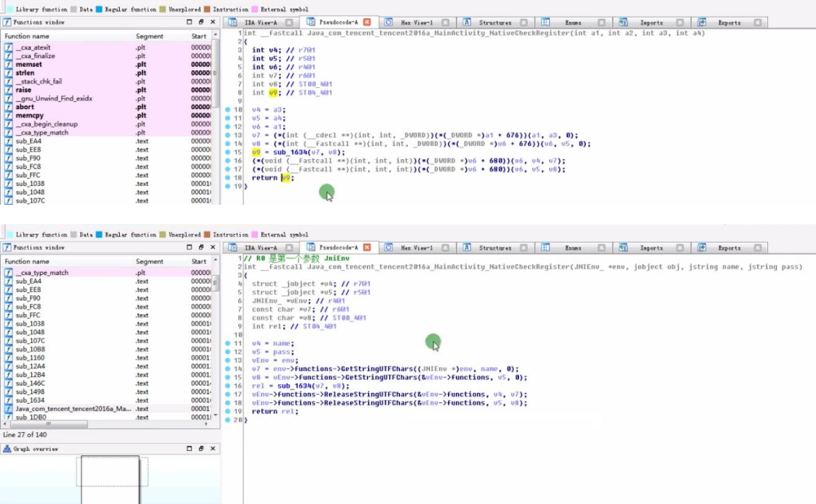Close the Imports tab in upper window
The width and height of the screenshot is (816, 504).
pyautogui.click(x=680, y=22)
